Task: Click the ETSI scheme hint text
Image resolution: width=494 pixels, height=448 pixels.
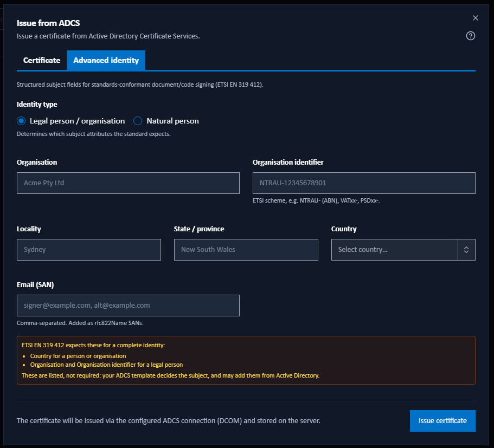Action: [x=316, y=200]
